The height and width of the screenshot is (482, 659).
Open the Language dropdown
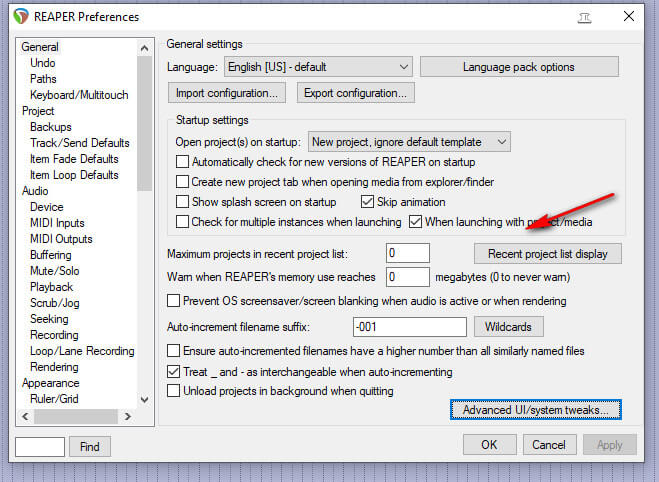coord(318,67)
